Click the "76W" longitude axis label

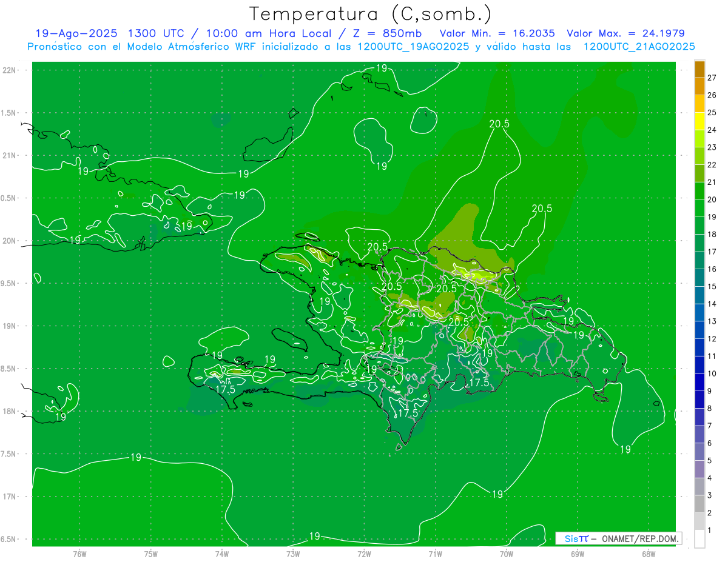[x=79, y=554]
